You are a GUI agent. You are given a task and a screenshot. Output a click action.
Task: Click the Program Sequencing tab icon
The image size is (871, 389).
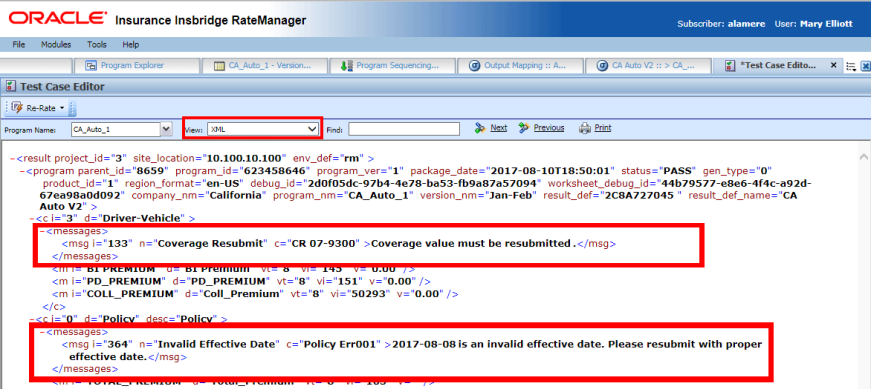pos(346,66)
